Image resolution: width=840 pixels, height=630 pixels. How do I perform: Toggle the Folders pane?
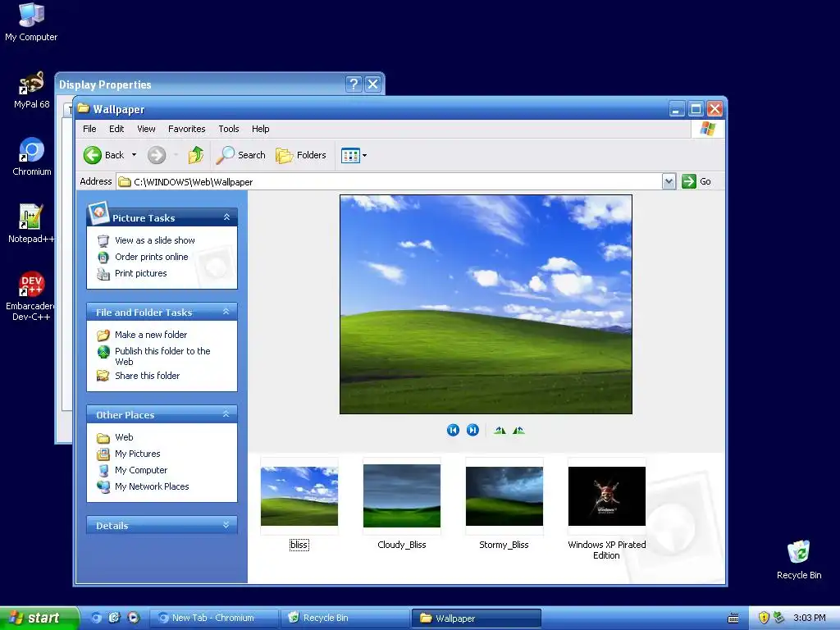[300, 155]
